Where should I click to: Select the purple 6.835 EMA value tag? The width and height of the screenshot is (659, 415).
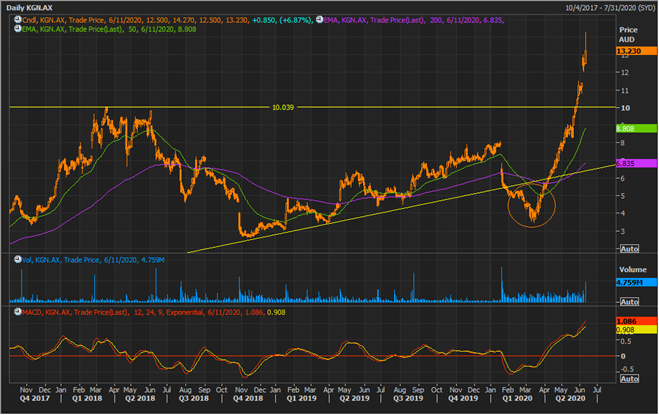[636, 164]
